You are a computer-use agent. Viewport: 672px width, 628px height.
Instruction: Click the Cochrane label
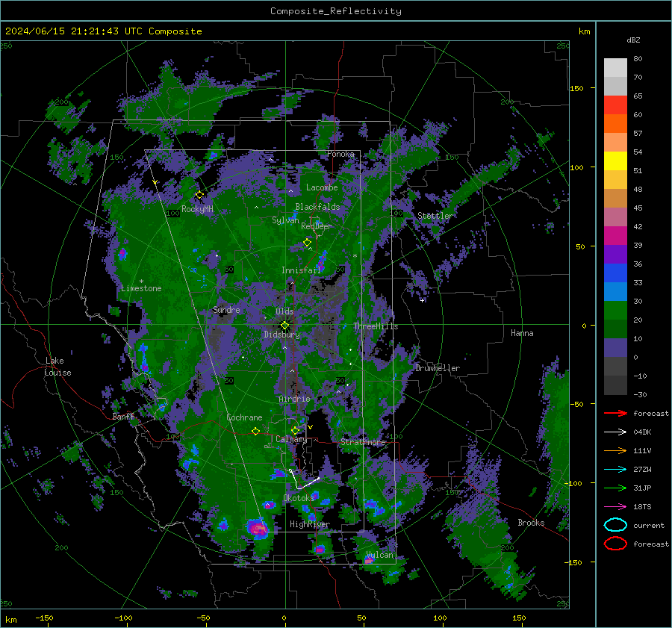click(244, 417)
